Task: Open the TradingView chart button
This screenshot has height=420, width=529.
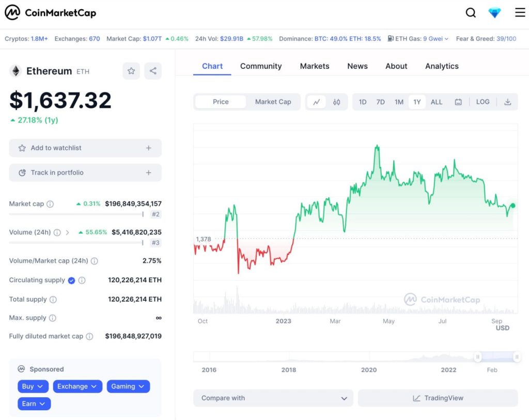Action: pos(438,398)
